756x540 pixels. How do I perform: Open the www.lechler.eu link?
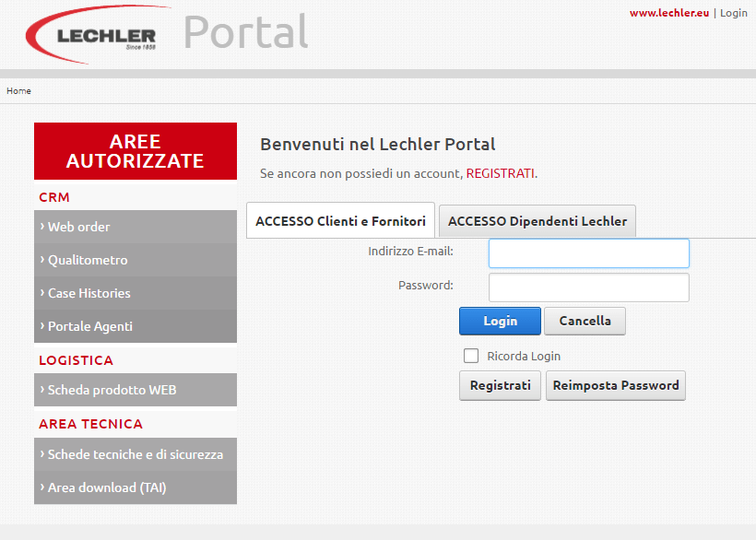pyautogui.click(x=668, y=13)
